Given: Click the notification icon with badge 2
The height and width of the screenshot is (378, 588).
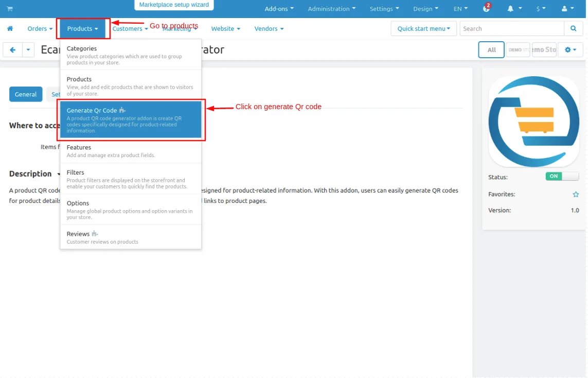Looking at the screenshot, I should (486, 8).
